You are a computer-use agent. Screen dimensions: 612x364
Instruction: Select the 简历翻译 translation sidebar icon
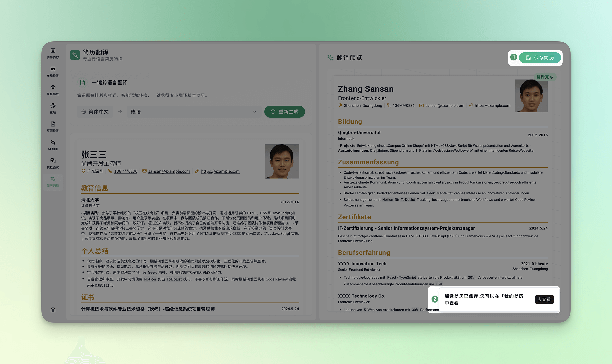click(53, 182)
